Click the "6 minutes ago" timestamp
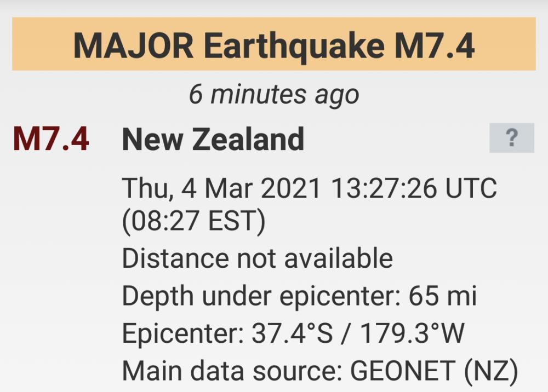 273,95
